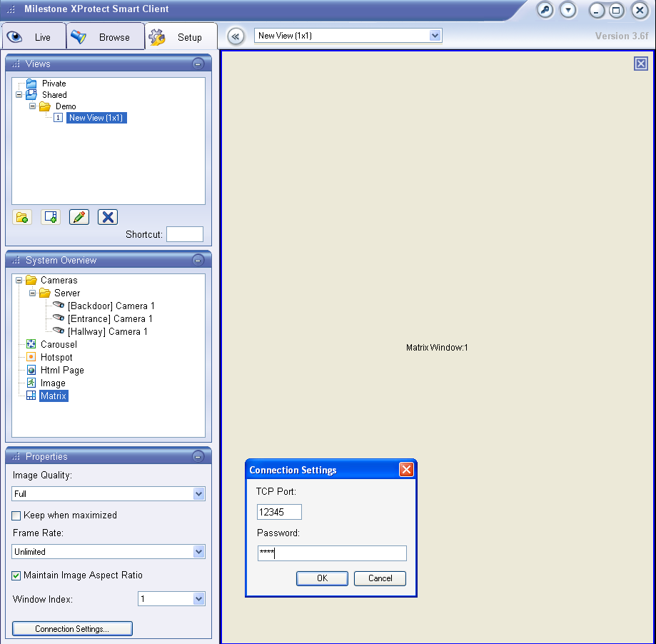Close the Connection Settings dialog
This screenshot has height=644, width=656.
tap(406, 470)
